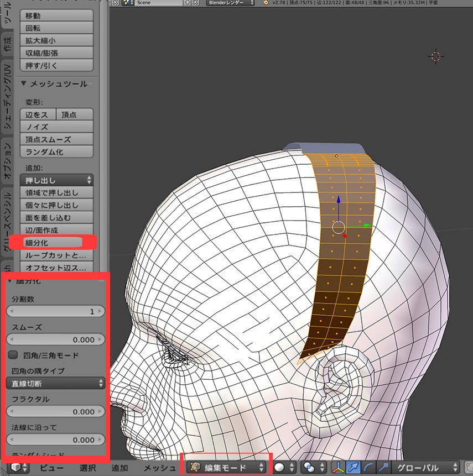Click the スムーズ value slider
The width and height of the screenshot is (473, 476).
point(56,339)
